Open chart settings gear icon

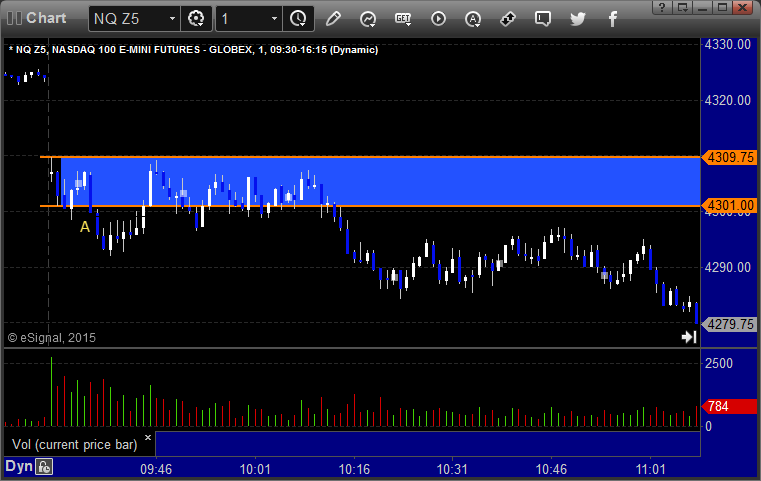[196, 19]
